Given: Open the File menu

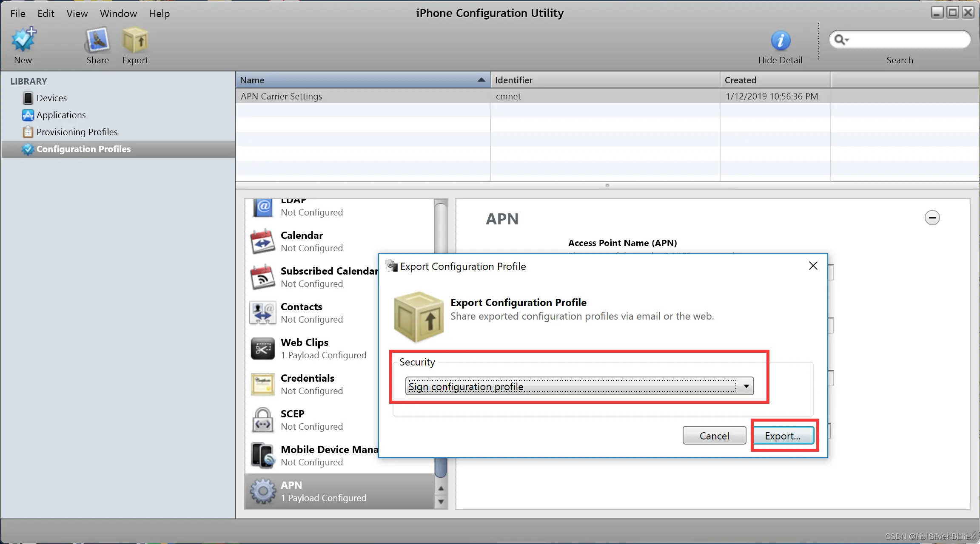Looking at the screenshot, I should tap(17, 14).
